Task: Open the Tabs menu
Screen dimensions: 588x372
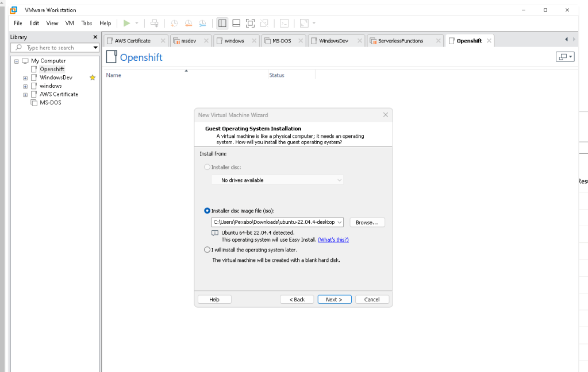Action: click(x=87, y=23)
